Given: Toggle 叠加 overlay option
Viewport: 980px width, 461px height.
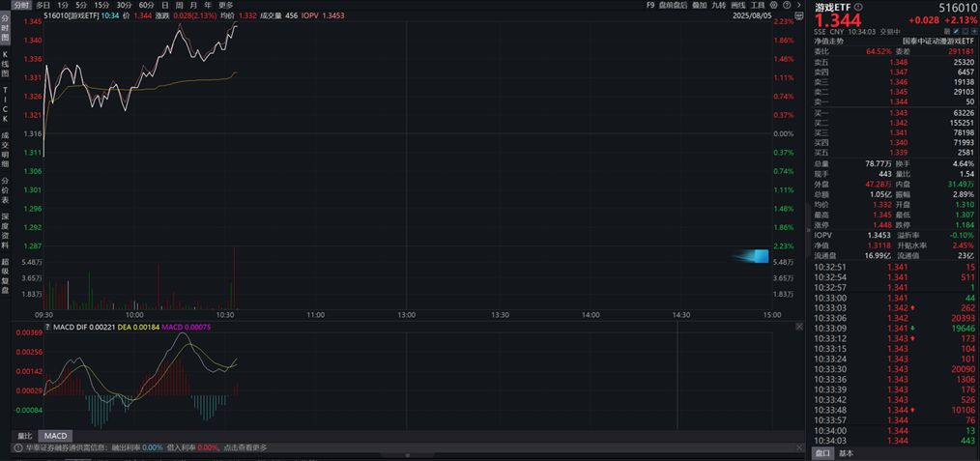Looking at the screenshot, I should coord(698,5).
